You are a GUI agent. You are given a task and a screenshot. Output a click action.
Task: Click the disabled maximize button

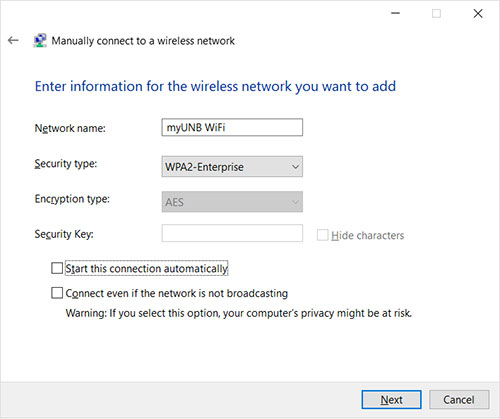pos(436,13)
